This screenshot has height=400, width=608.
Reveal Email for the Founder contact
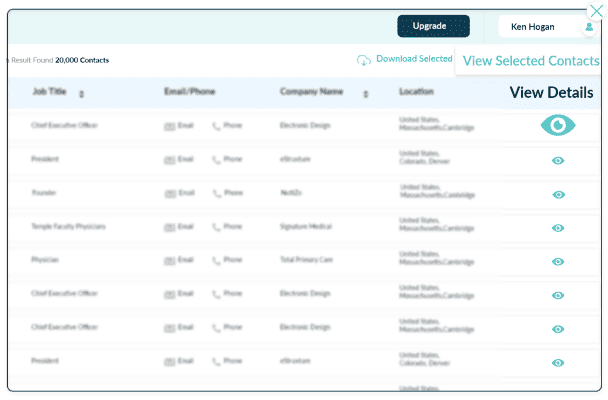(x=180, y=193)
